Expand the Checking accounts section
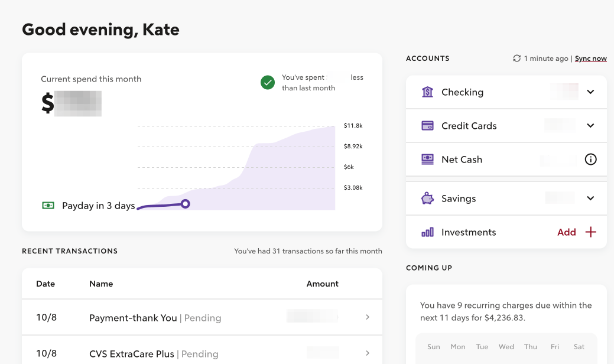The image size is (614, 364). (590, 92)
